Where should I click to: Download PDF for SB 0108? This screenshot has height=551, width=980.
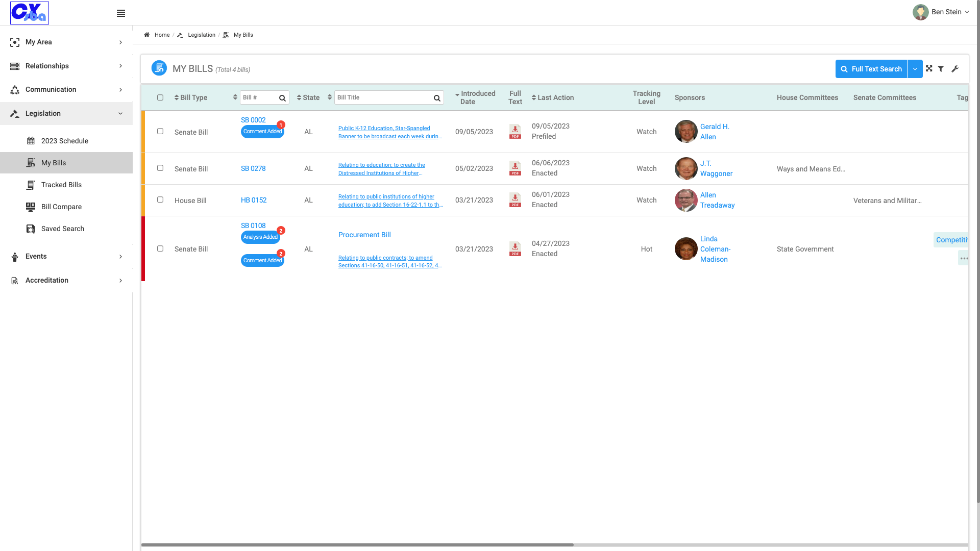coord(515,249)
